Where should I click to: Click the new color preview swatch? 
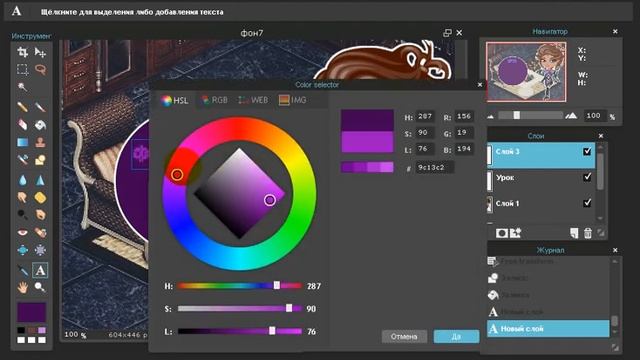coord(367,142)
